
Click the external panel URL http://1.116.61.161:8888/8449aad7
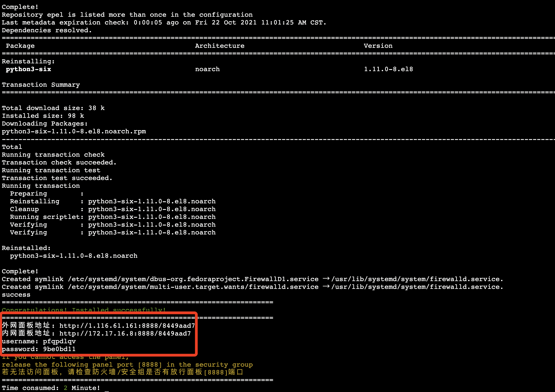(127, 326)
